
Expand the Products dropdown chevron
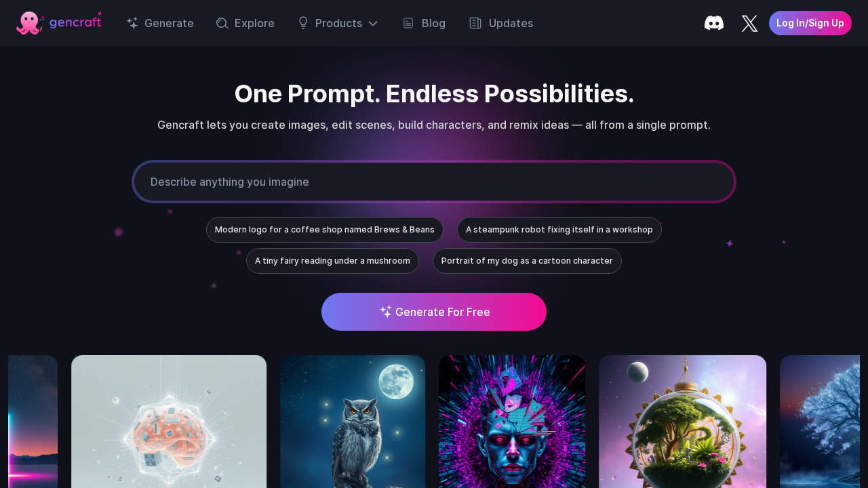click(x=373, y=23)
